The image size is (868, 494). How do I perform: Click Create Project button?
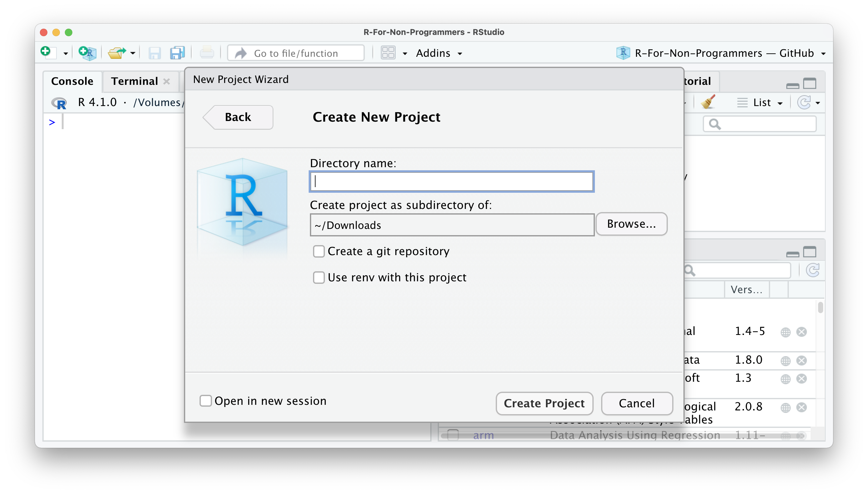[543, 403]
